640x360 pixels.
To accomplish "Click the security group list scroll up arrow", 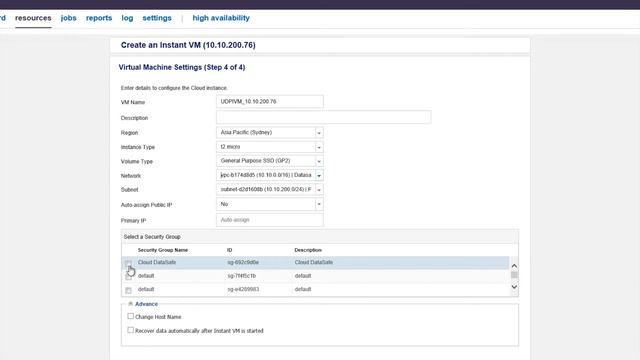I will pyautogui.click(x=514, y=266).
